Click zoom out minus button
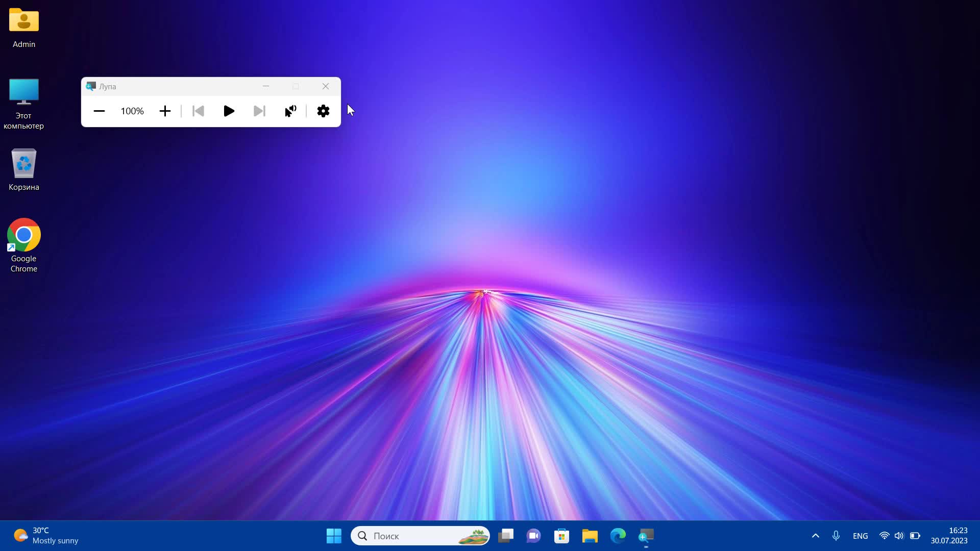This screenshot has height=551, width=980. tap(99, 111)
